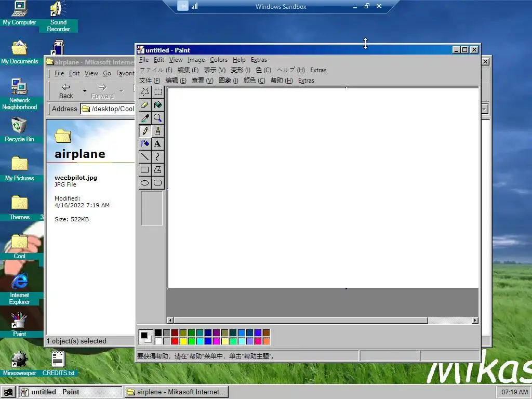Maximize the Paint window
This screenshot has height=399, width=532.
tap(465, 50)
